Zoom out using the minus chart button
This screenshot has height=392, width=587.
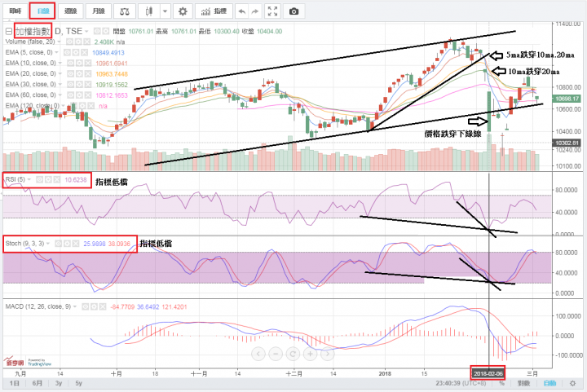click(276, 354)
